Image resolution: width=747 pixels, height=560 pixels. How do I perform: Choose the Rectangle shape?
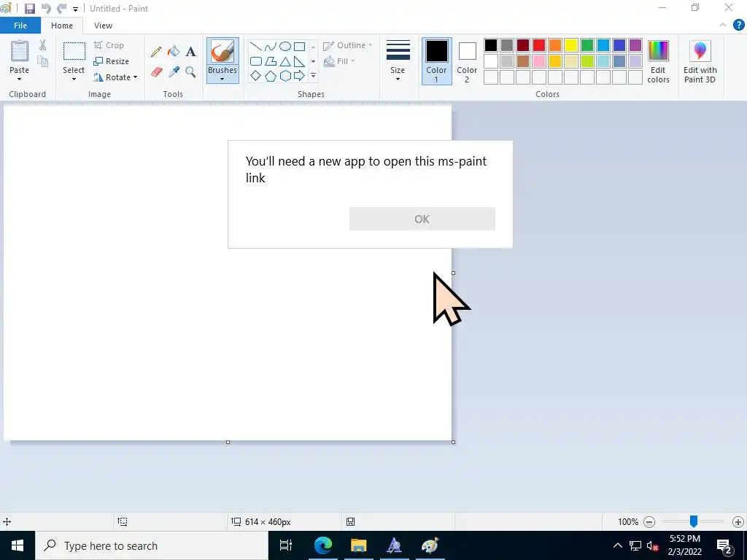[299, 47]
